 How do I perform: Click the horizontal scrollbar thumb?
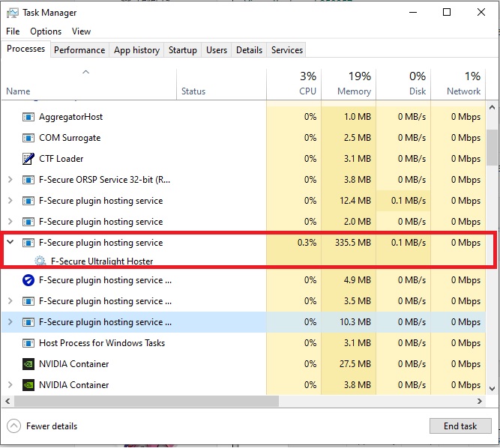point(146,401)
